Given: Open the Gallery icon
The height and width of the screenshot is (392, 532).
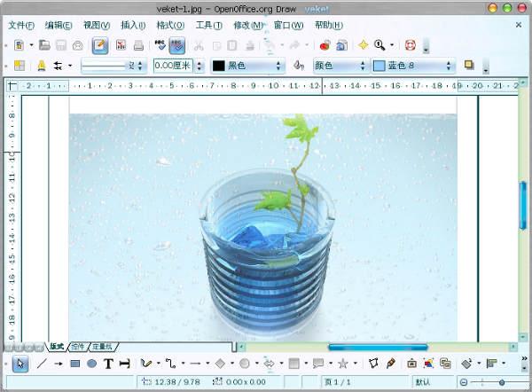Looking at the screenshot, I should pos(341,45).
